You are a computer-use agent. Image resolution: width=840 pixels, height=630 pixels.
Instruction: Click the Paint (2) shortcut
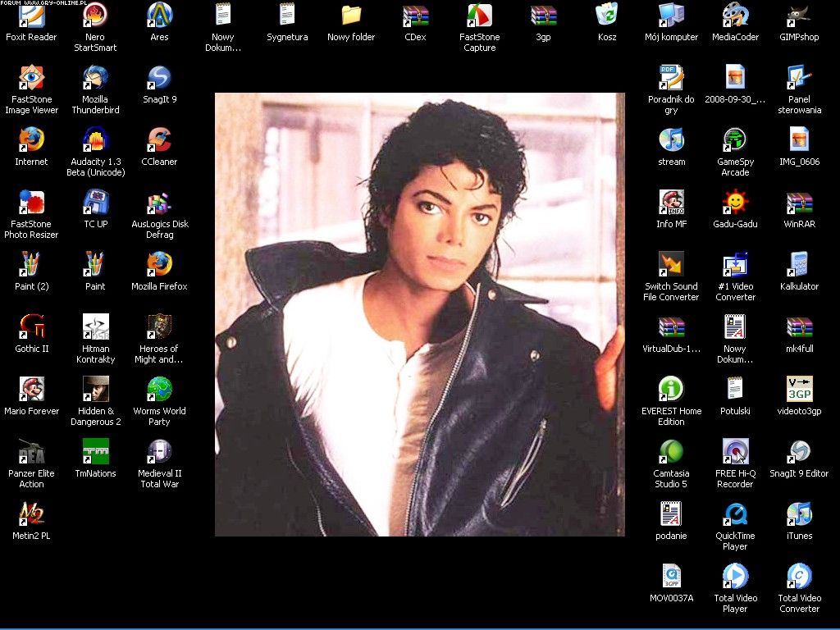32,265
